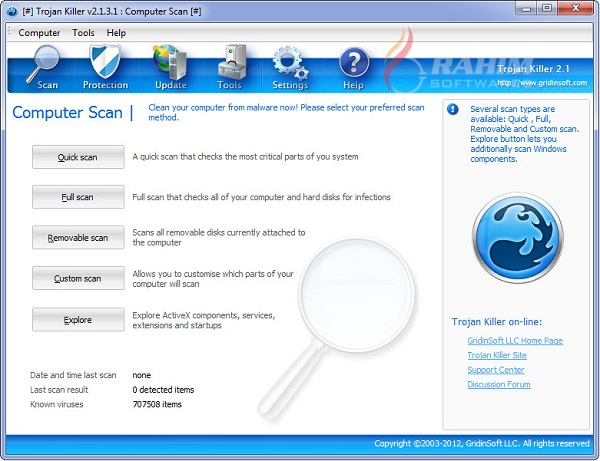The height and width of the screenshot is (461, 600).
Task: Click the 'Computer Scan' page heading
Action: 67,112
